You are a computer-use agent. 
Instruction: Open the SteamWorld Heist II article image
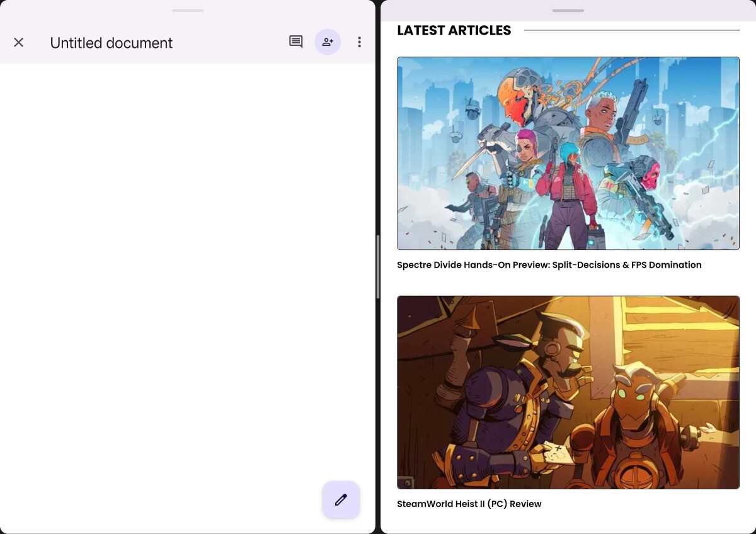click(x=568, y=392)
